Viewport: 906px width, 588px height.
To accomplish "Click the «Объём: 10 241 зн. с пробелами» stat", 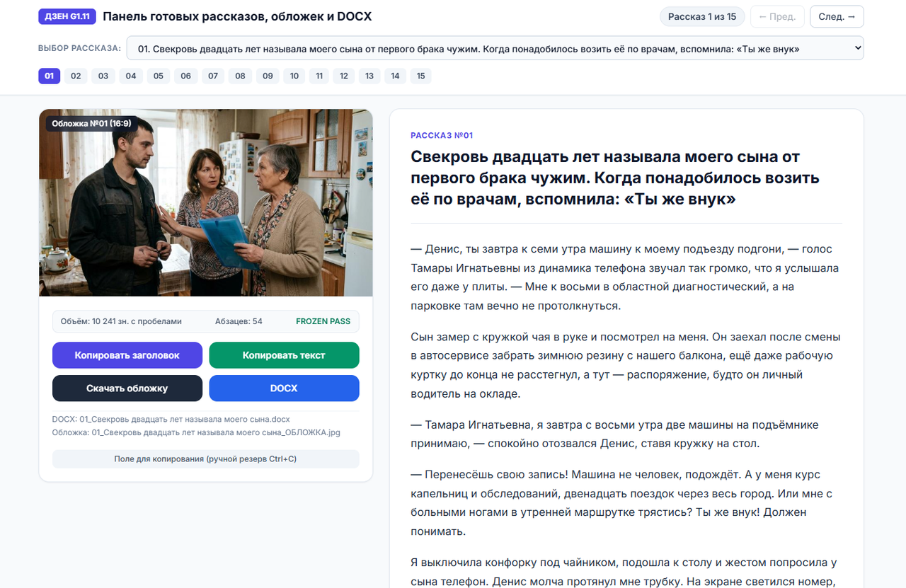I will (x=121, y=321).
